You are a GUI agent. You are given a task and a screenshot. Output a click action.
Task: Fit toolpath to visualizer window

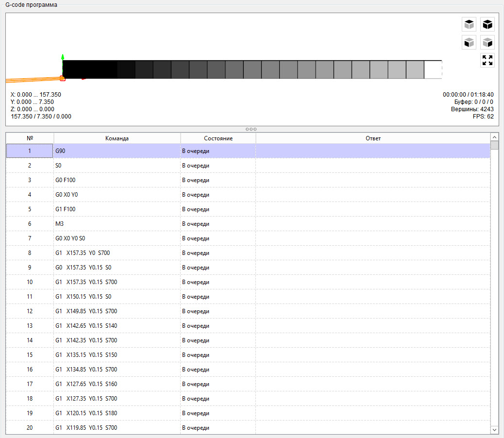(487, 60)
